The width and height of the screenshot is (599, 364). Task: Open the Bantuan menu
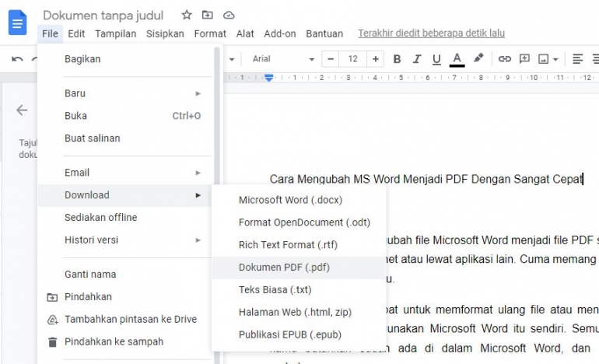click(x=324, y=33)
